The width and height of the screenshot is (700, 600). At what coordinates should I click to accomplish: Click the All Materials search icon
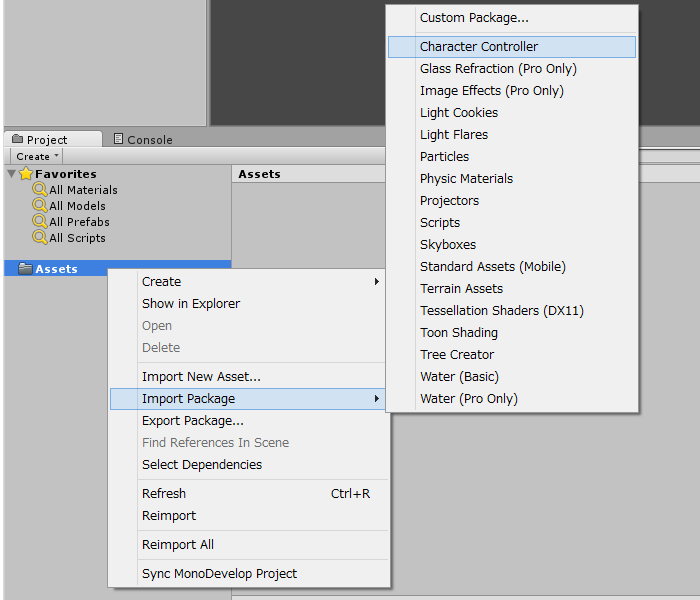[40, 190]
